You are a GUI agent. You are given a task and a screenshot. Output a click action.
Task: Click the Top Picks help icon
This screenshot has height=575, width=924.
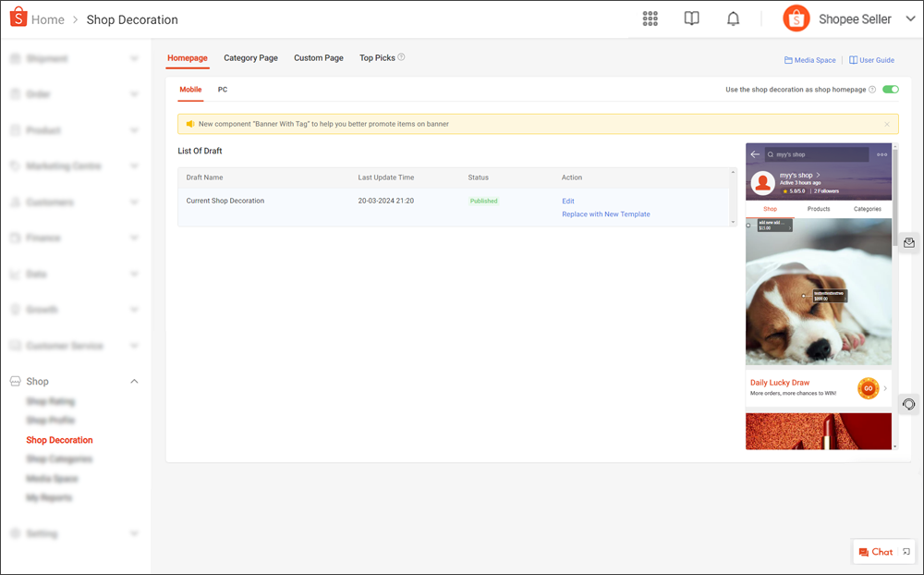point(401,57)
